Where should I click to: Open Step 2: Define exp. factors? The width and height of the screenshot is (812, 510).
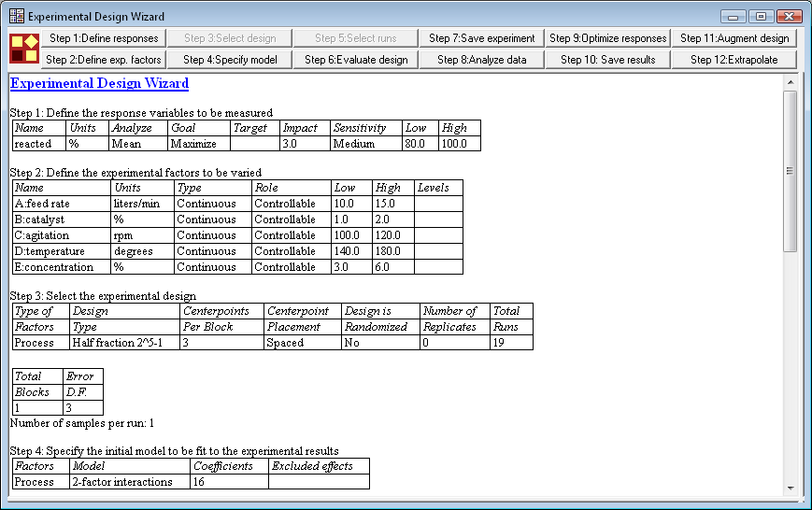(x=104, y=60)
